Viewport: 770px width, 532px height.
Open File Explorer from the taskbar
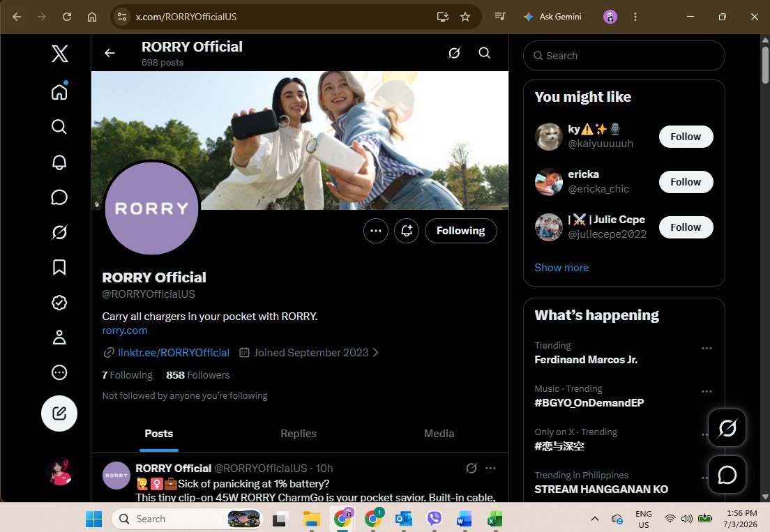[x=311, y=519]
